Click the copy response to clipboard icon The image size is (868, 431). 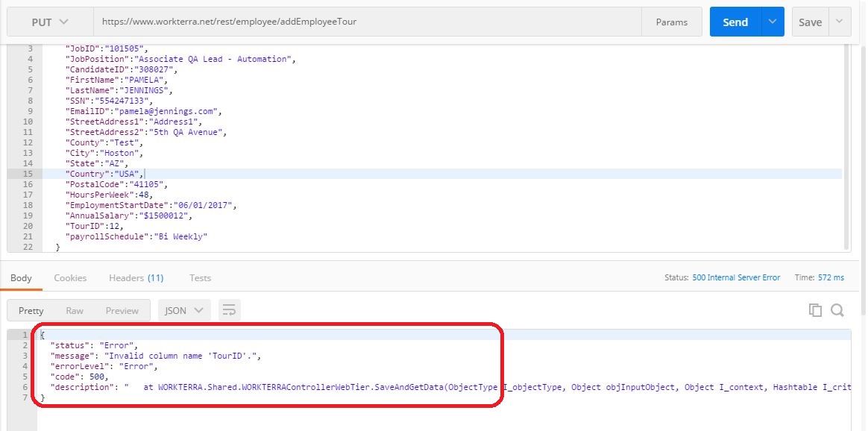pos(815,310)
